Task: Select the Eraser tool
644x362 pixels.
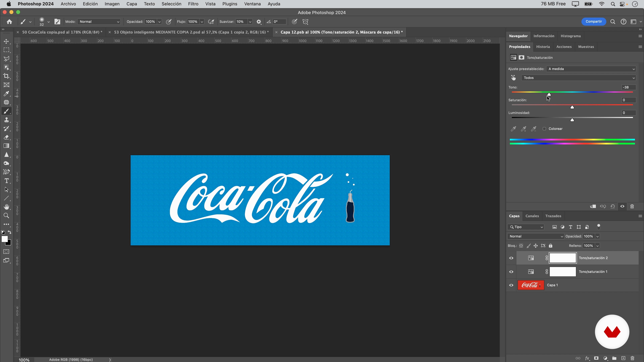Action: coord(6,137)
